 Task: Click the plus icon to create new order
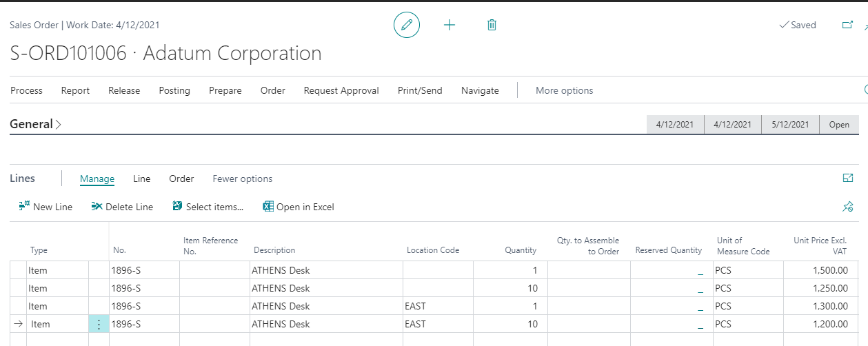point(450,25)
